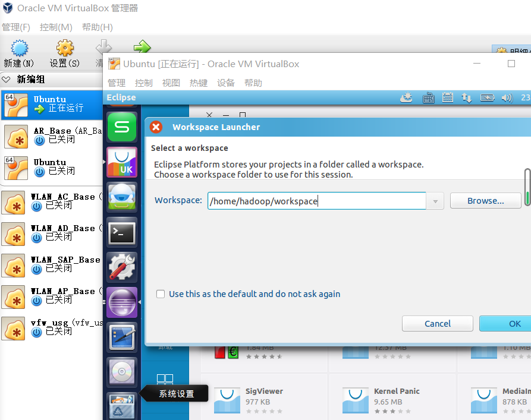Open System Settings gear-wrench dock icon
Screen dimensions: 531x420
click(122, 267)
